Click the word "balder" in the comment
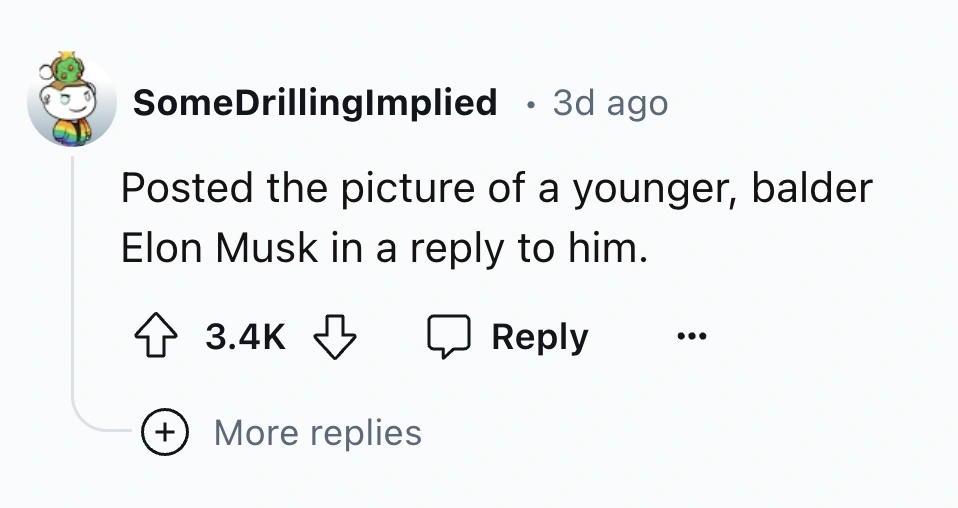This screenshot has height=508, width=958. point(810,188)
